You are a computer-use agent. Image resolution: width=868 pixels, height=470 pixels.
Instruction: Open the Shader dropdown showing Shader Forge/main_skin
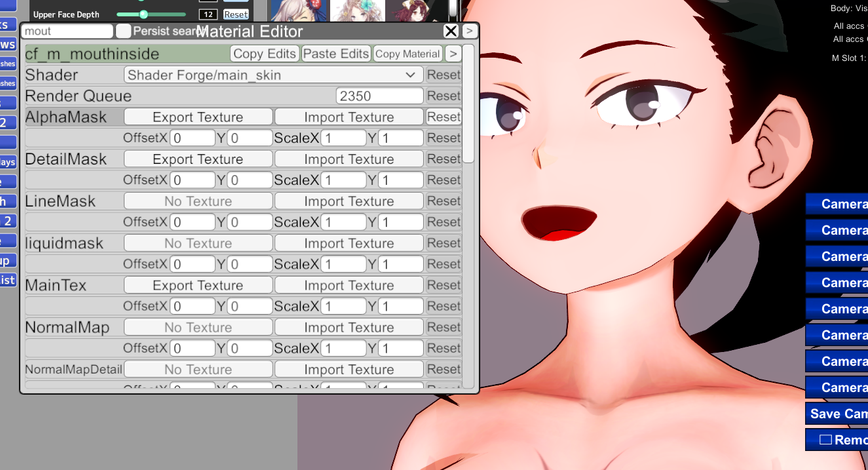(273, 75)
